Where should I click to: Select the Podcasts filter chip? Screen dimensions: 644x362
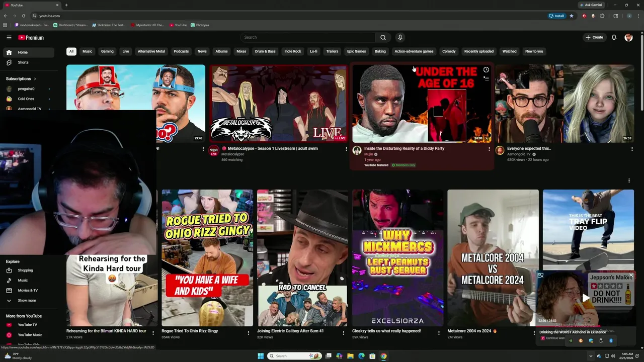(181, 51)
